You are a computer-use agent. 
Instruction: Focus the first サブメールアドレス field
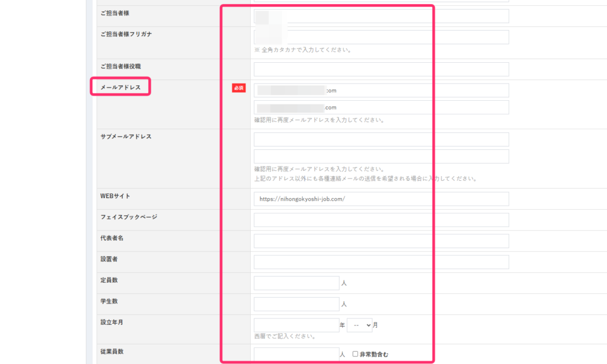[x=381, y=139]
